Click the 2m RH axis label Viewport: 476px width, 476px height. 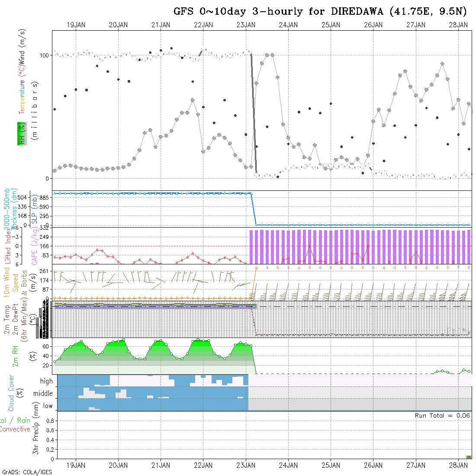pos(15,356)
